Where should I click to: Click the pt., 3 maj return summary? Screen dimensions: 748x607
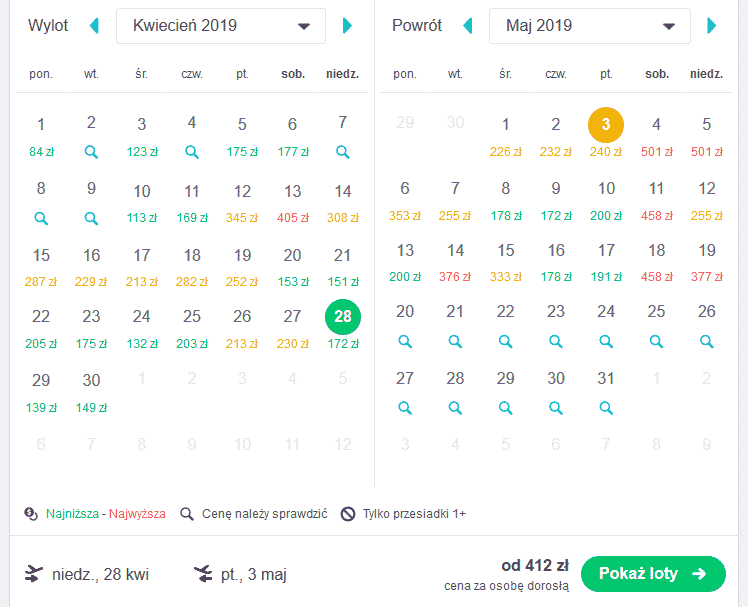(x=240, y=574)
